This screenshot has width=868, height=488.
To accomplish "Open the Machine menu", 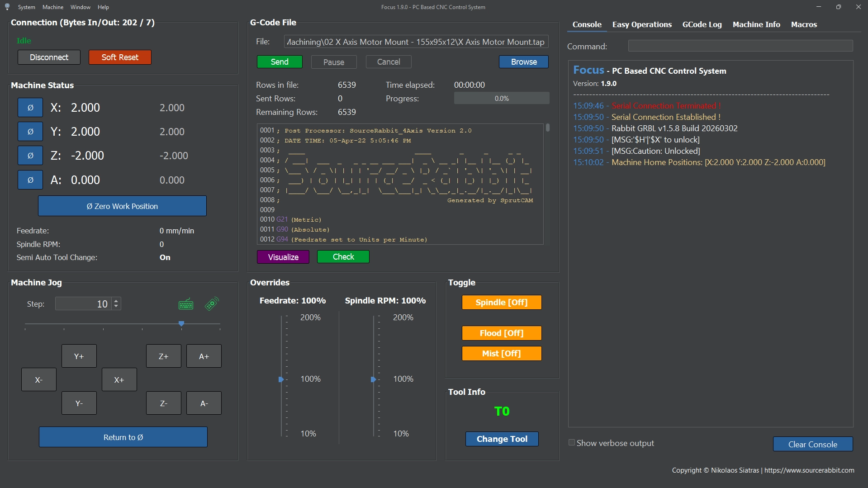I will point(52,7).
